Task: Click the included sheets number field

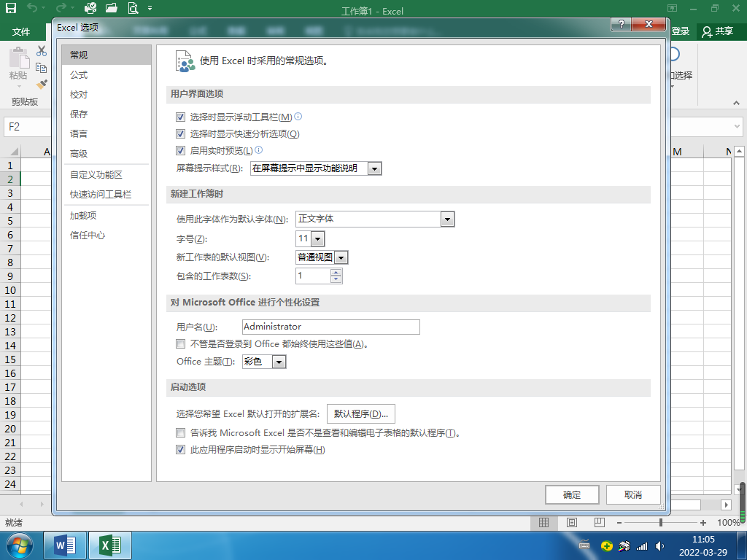Action: click(x=313, y=276)
